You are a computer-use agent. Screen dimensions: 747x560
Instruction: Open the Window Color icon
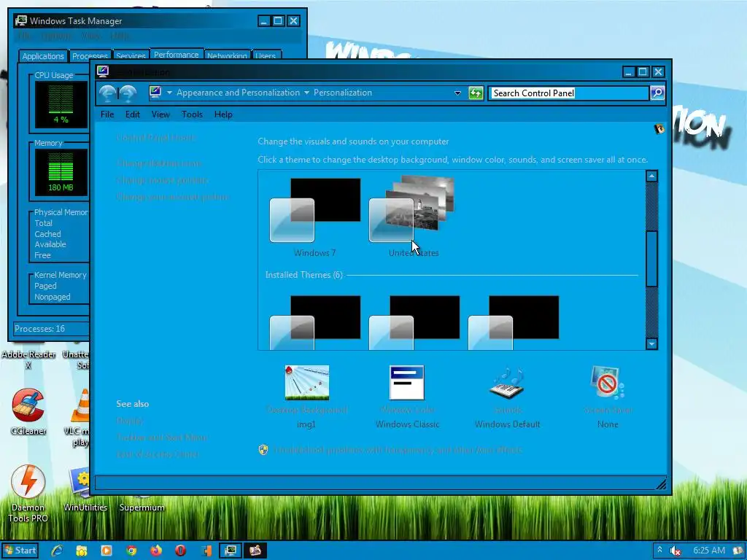tap(407, 382)
